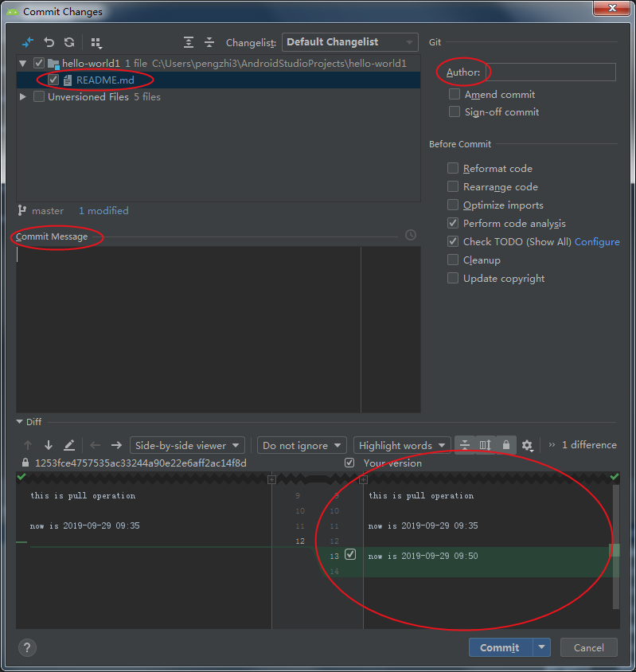Click the Revert (undo) toolbar icon
Screen dimensions: 636x672
pos(49,42)
